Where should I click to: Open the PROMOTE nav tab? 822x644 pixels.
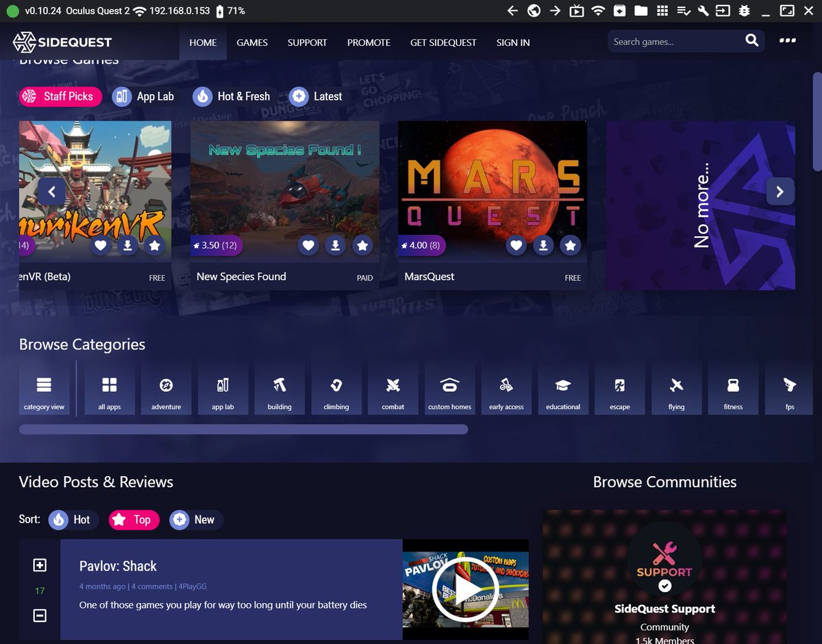369,42
